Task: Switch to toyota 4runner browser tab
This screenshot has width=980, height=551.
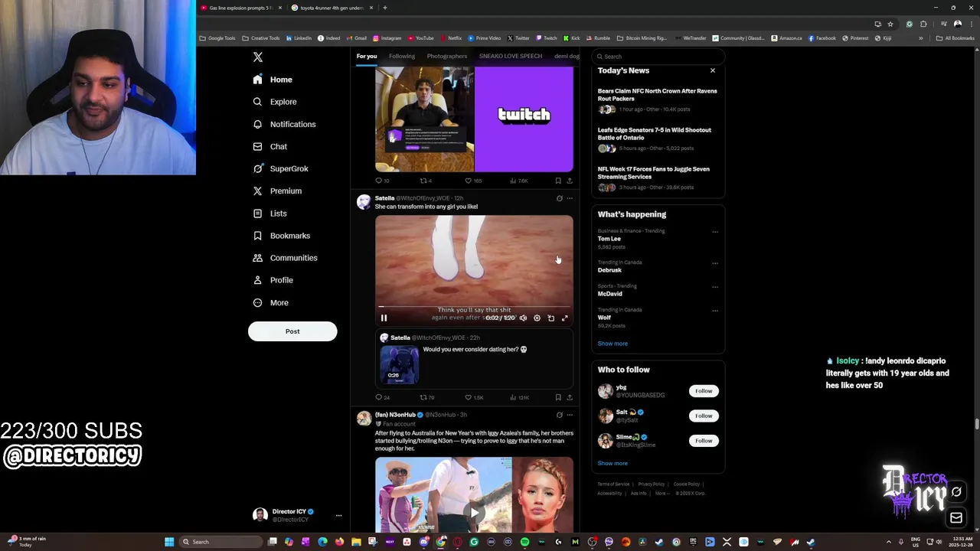Action: [332, 8]
